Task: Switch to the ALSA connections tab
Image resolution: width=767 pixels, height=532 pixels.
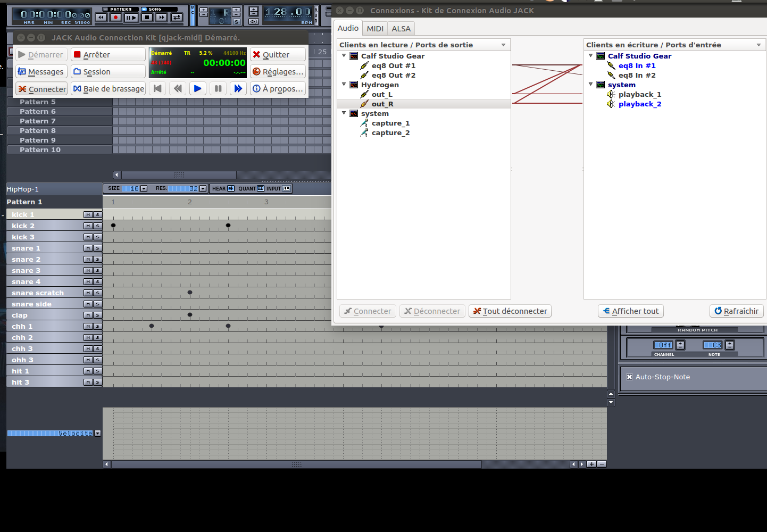Action: (401, 29)
